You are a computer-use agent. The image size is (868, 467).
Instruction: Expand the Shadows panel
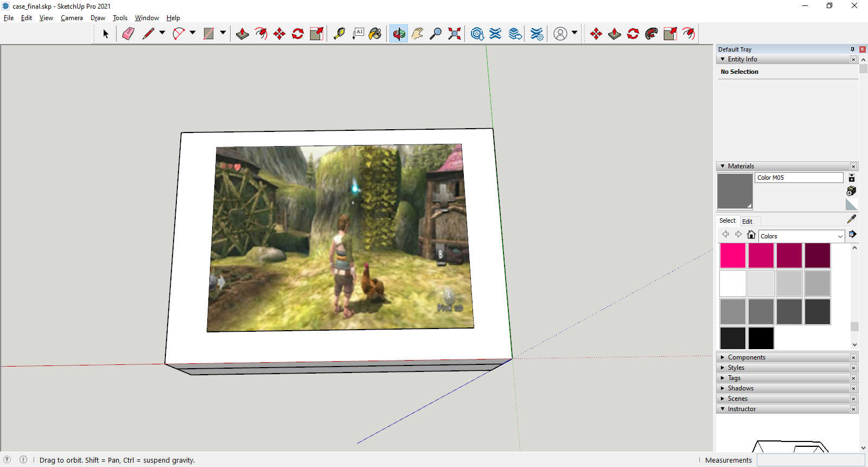[x=723, y=388]
